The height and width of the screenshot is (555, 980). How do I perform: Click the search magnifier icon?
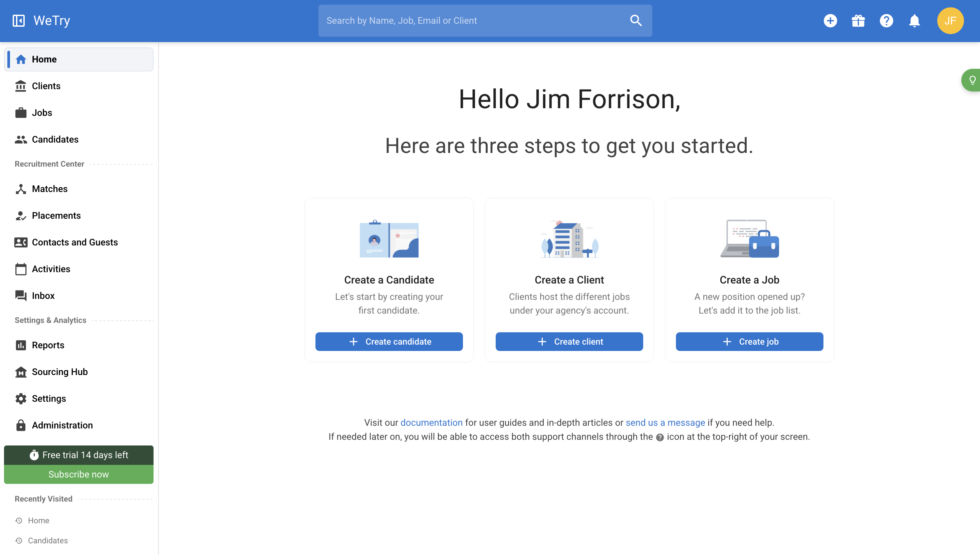[636, 21]
